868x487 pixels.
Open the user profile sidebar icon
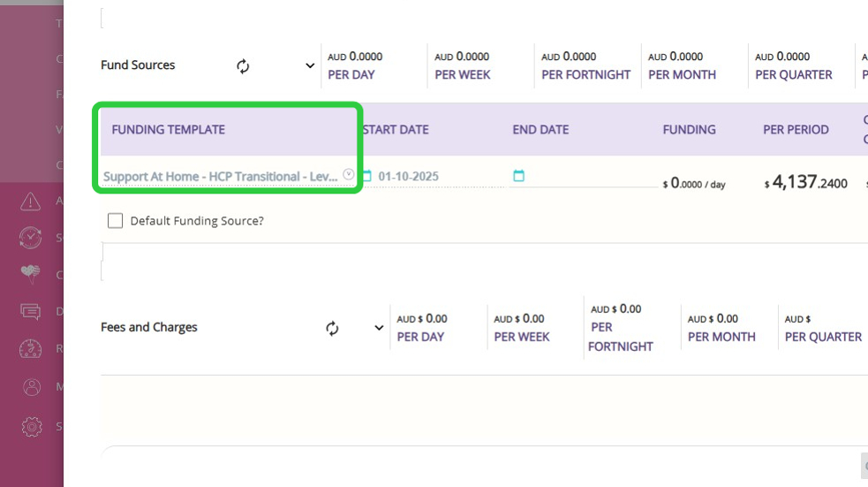pos(31,386)
